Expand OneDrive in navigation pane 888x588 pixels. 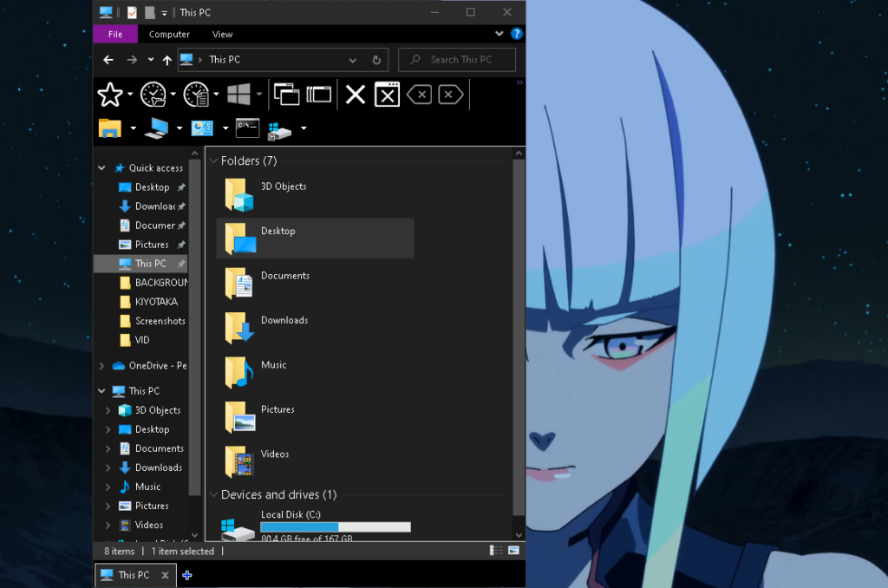coord(102,366)
